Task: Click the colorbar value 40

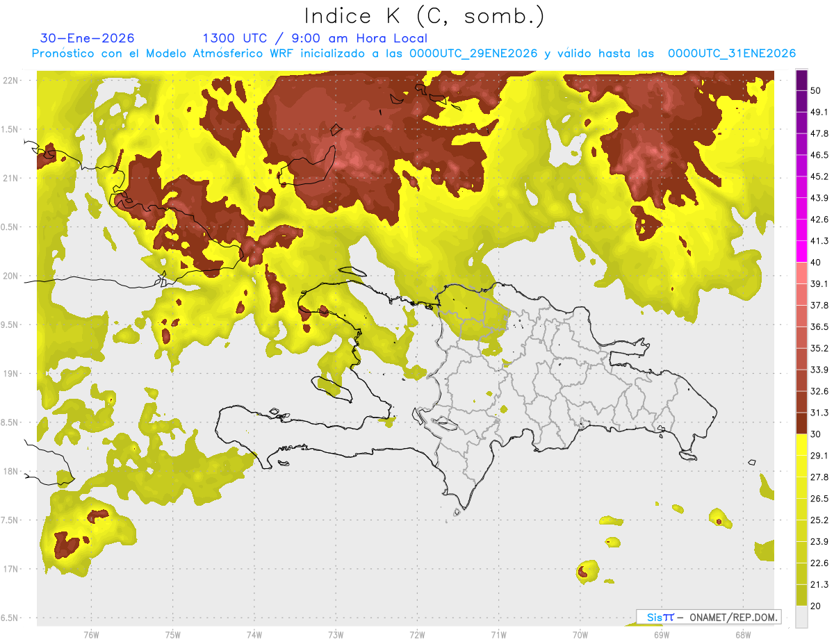Action: click(816, 263)
